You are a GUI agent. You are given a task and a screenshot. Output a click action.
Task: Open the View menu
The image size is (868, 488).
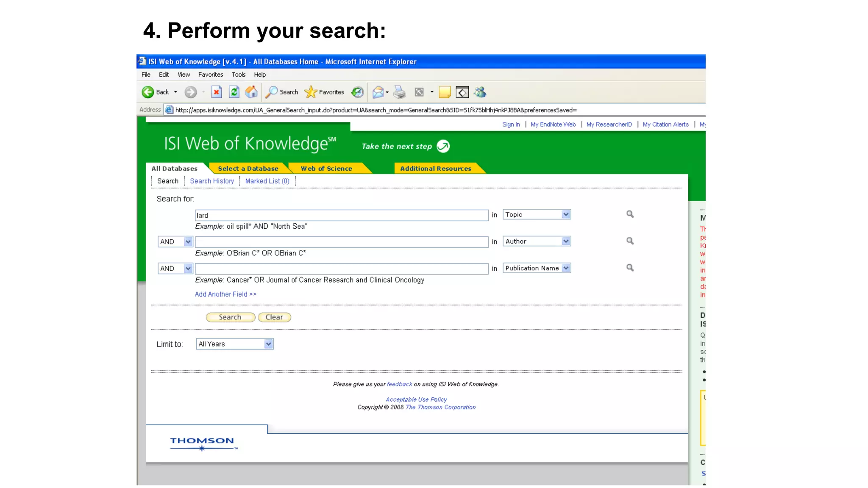pyautogui.click(x=184, y=75)
